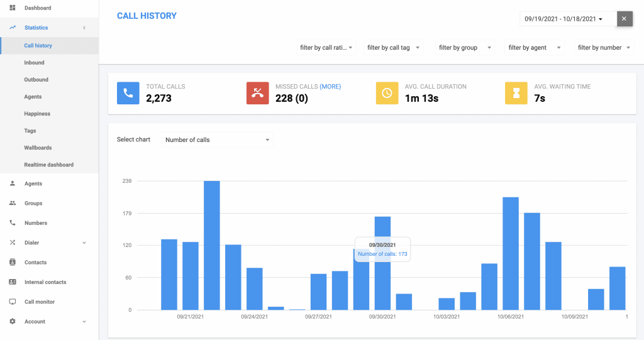Open the filter by group dropdown
This screenshot has width=644, height=340.
[464, 48]
